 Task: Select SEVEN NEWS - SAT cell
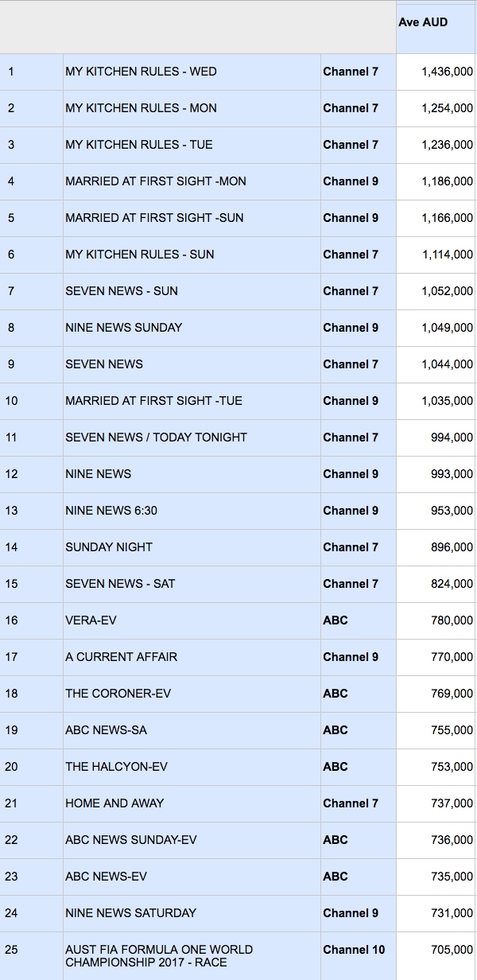pos(192,584)
